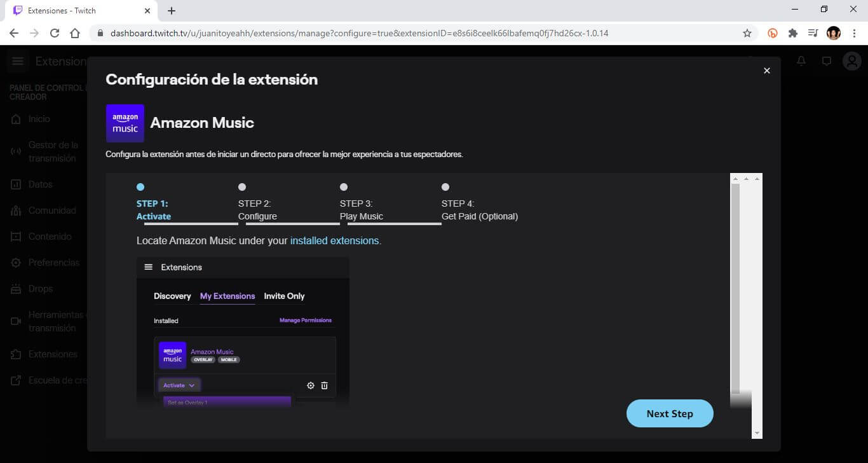
Task: Click the Escuela de creadores external-link icon
Action: 16,380
